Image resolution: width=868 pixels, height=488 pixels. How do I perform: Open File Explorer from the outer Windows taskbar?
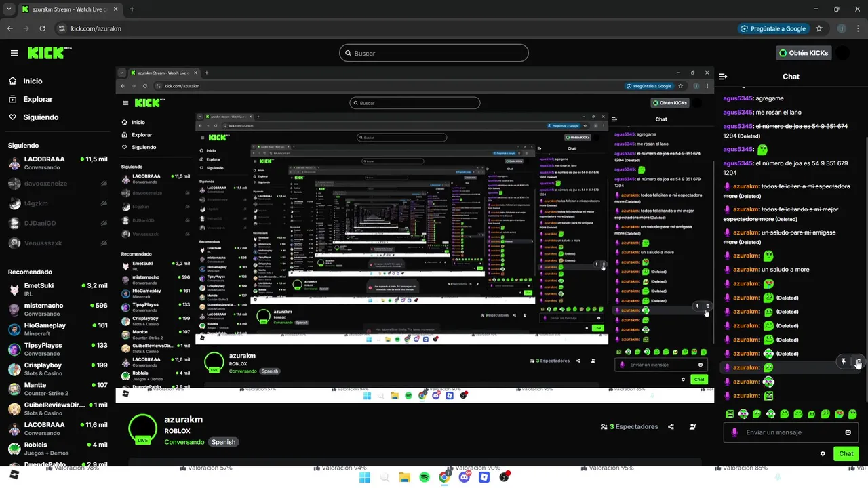(x=404, y=477)
